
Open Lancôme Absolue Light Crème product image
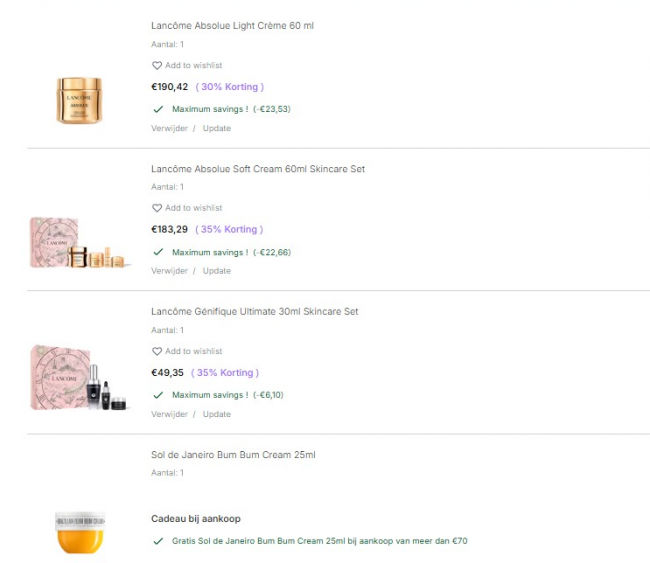point(79,99)
